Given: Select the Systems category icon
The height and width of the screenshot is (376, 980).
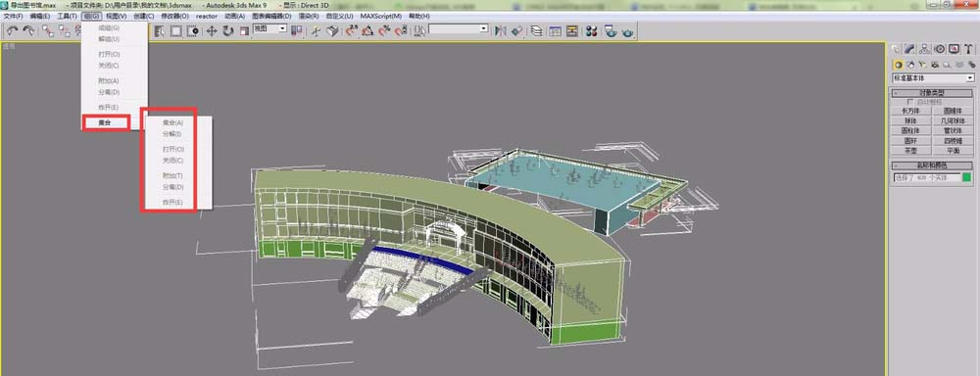Looking at the screenshot, I should tap(972, 65).
